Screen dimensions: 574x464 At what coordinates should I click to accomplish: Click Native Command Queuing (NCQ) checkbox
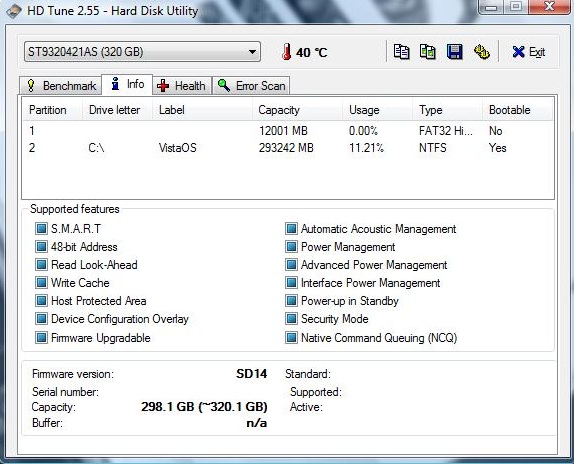tap(291, 337)
